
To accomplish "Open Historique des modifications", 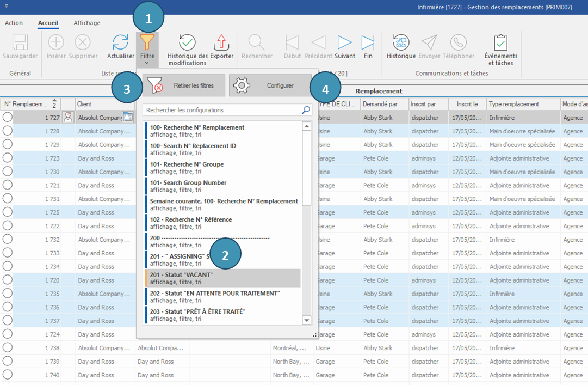I will pos(187,42).
